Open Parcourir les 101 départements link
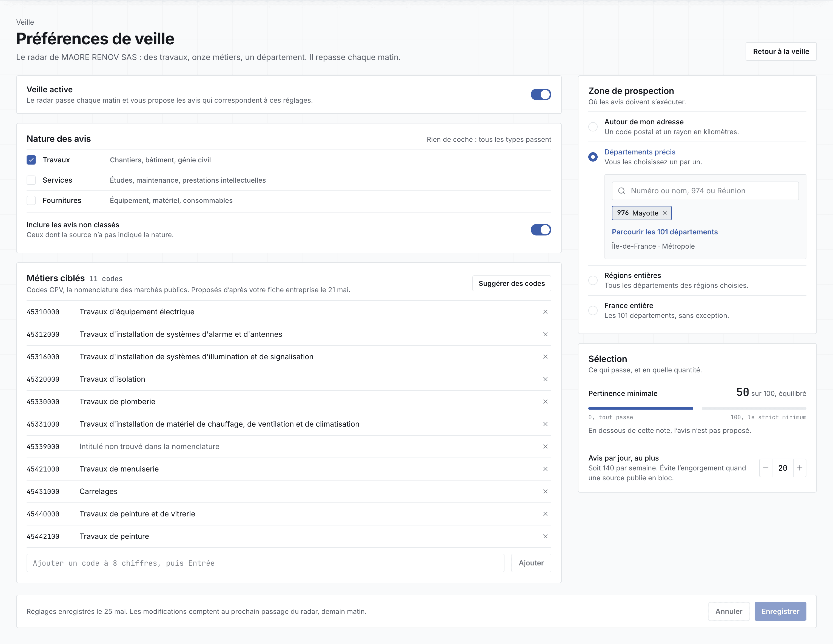Image resolution: width=833 pixels, height=644 pixels. (x=665, y=232)
